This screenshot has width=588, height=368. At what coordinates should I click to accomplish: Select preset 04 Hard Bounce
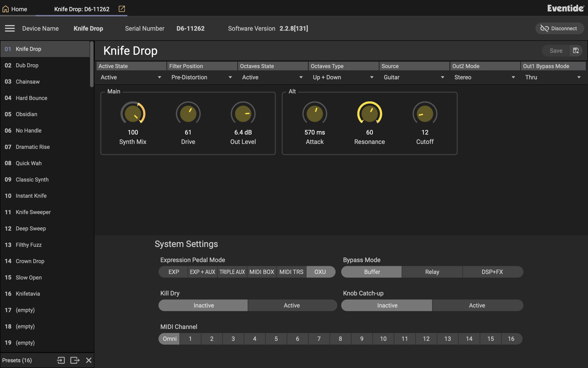45,98
